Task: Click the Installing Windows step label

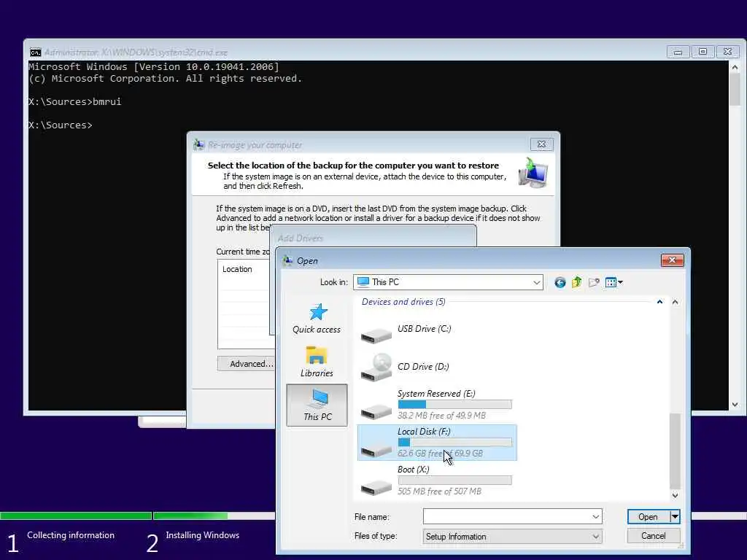Action: (x=203, y=535)
